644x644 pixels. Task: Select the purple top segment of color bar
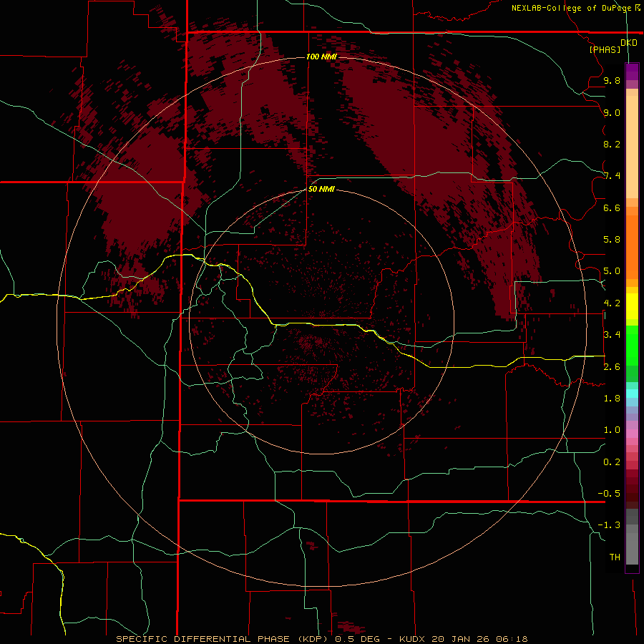632,72
